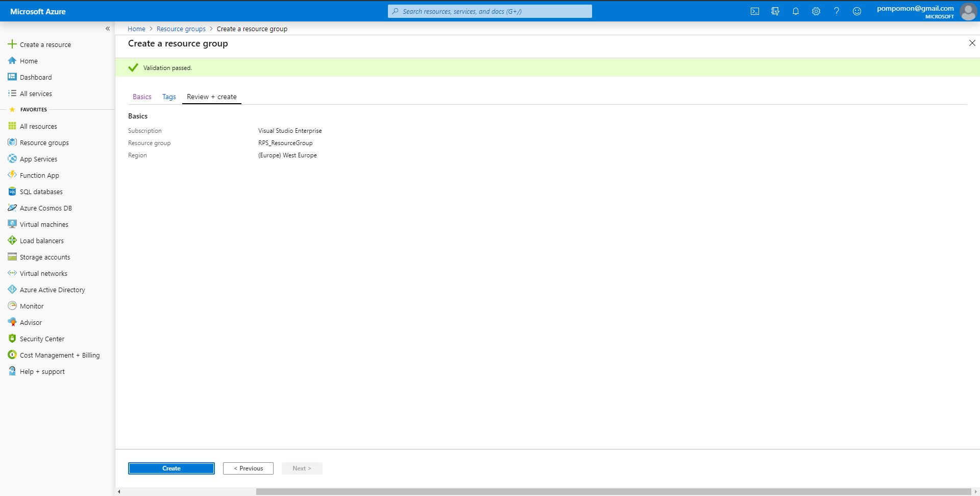The image size is (980, 496).
Task: Switch to the Basics tab
Action: point(142,97)
